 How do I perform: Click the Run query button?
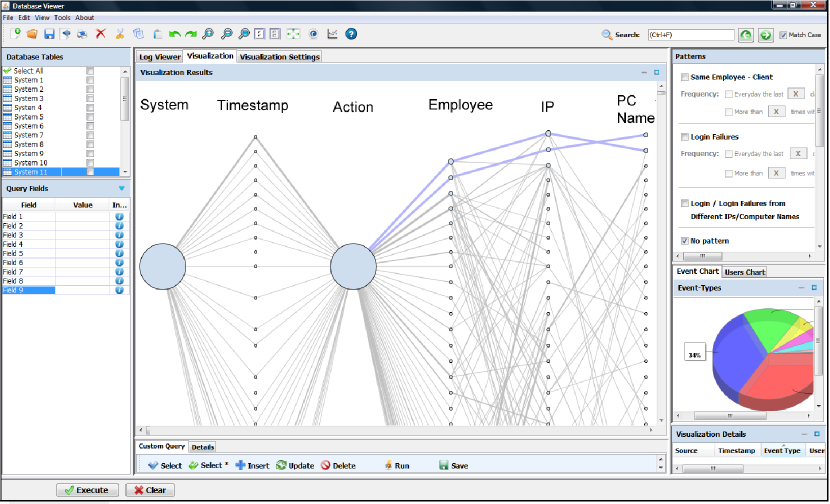point(396,466)
